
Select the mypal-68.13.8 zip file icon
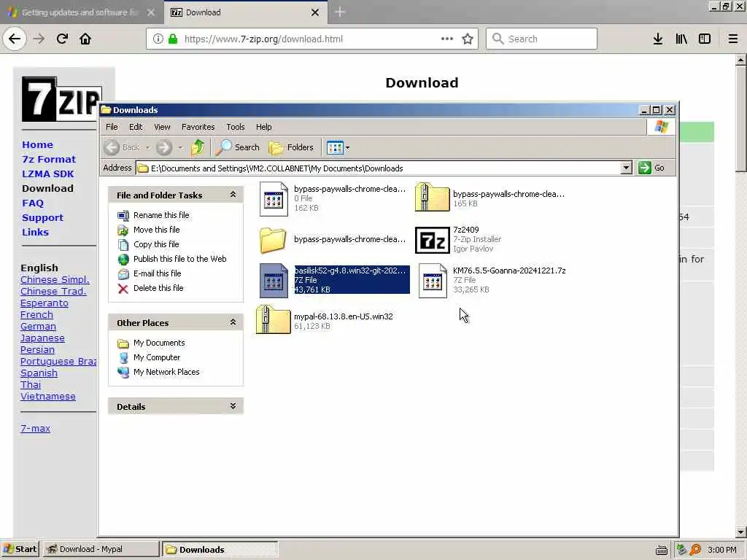(x=273, y=319)
